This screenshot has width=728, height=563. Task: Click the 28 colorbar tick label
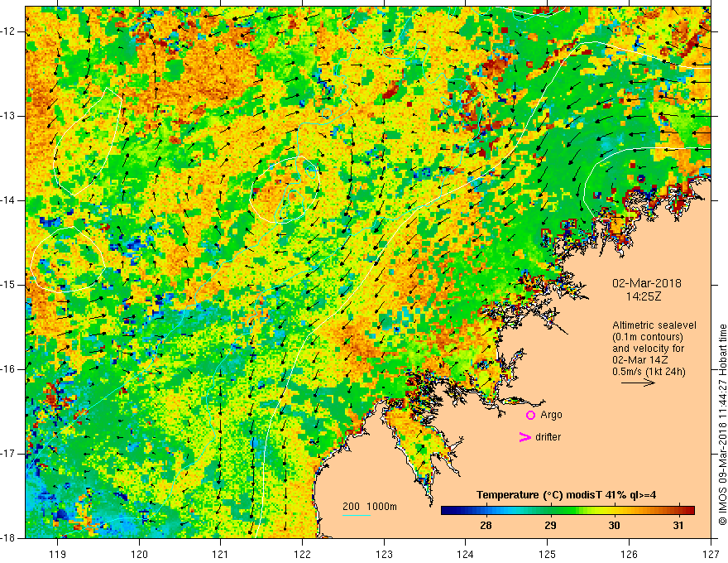click(486, 526)
